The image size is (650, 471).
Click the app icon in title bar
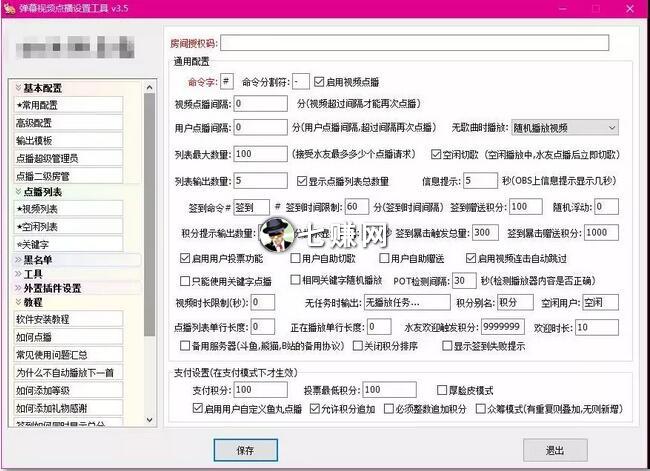click(9, 8)
